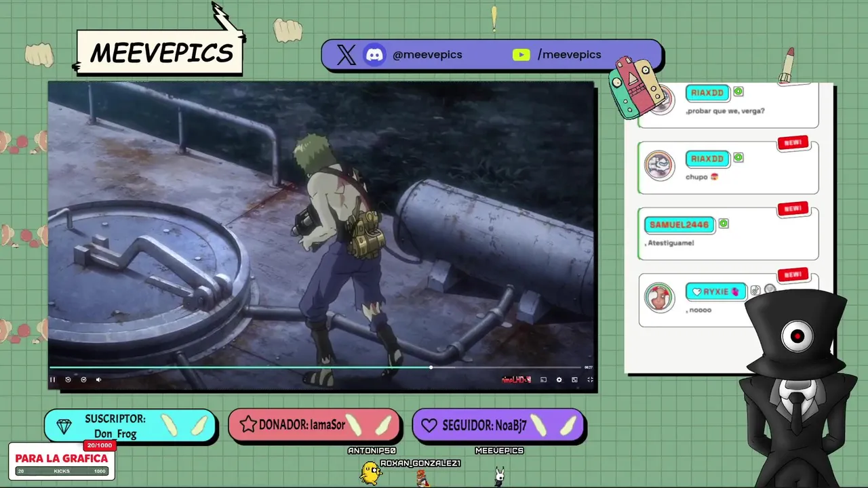Click green Kick badge beside RIAXDD 'chupo'
The width and height of the screenshot is (868, 488).
[x=738, y=157]
